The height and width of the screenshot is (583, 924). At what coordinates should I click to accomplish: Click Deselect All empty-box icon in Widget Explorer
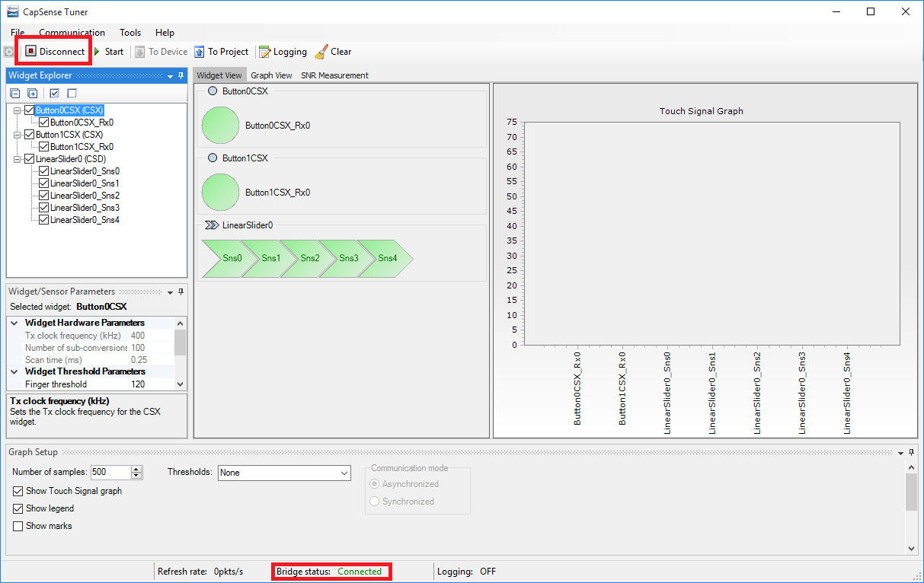[x=72, y=93]
